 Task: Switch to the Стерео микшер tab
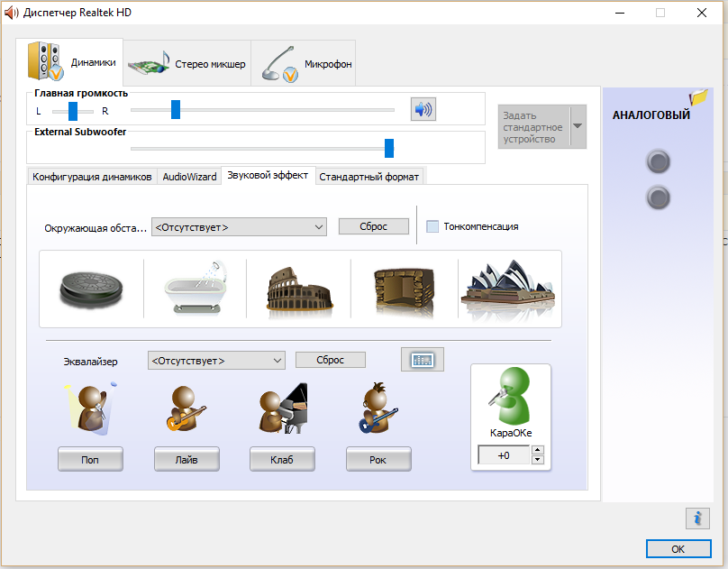click(x=187, y=64)
